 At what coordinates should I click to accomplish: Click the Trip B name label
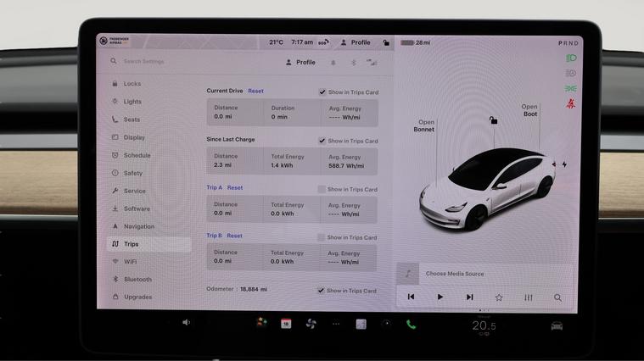click(214, 236)
